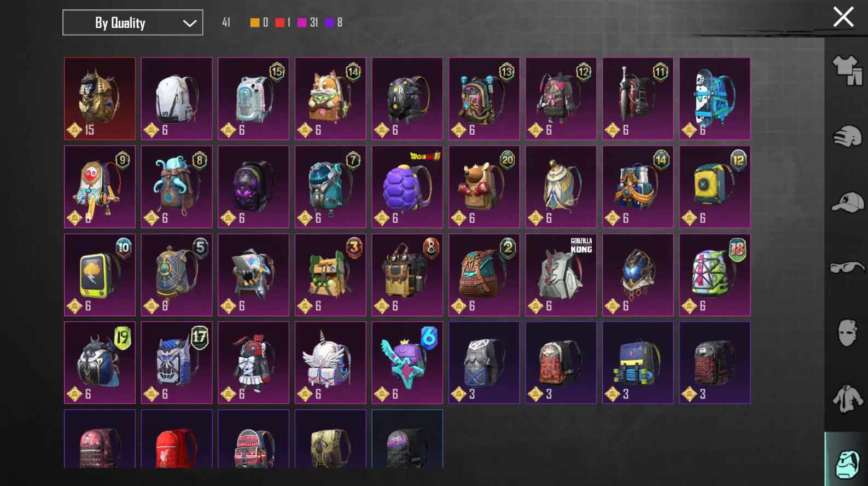868x486 pixels.
Task: Open the face mask category icon
Action: click(x=847, y=333)
